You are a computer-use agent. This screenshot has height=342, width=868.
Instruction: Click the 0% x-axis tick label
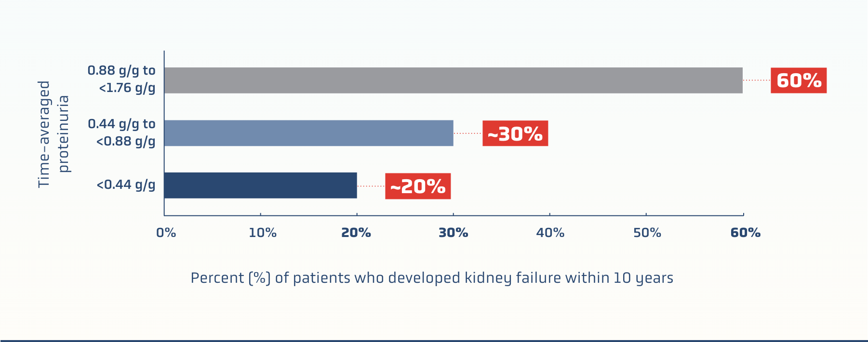[166, 233]
